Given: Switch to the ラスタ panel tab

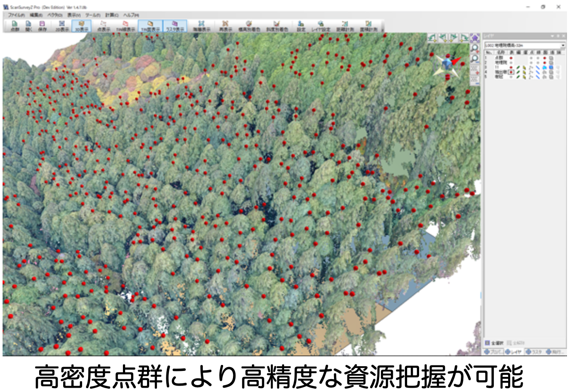Looking at the screenshot, I should click(x=534, y=352).
